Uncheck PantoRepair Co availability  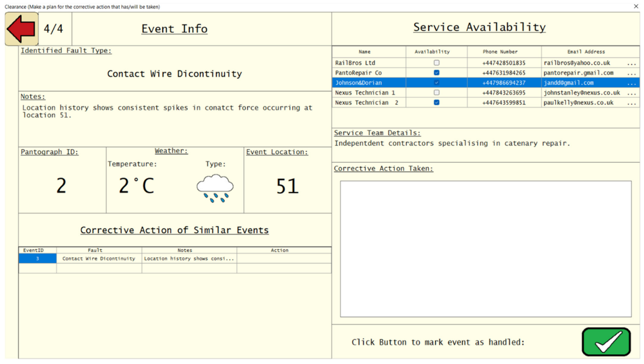coord(436,73)
